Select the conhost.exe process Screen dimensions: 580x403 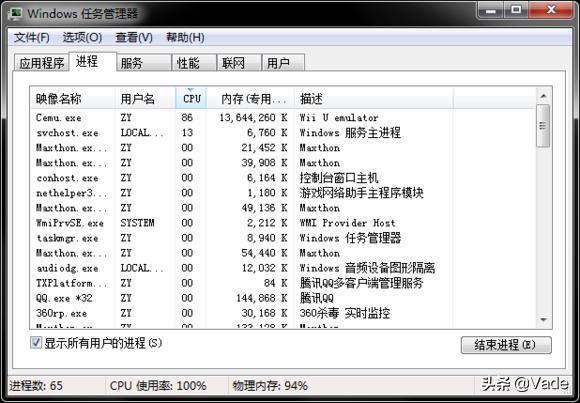click(283, 178)
